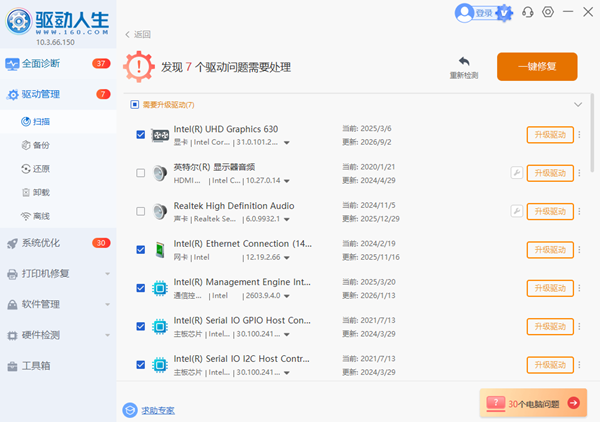Viewport: 600px width, 422px height.
Task: Click speaker icon for 英特尔(R) 显示器音频
Action: pos(160,173)
